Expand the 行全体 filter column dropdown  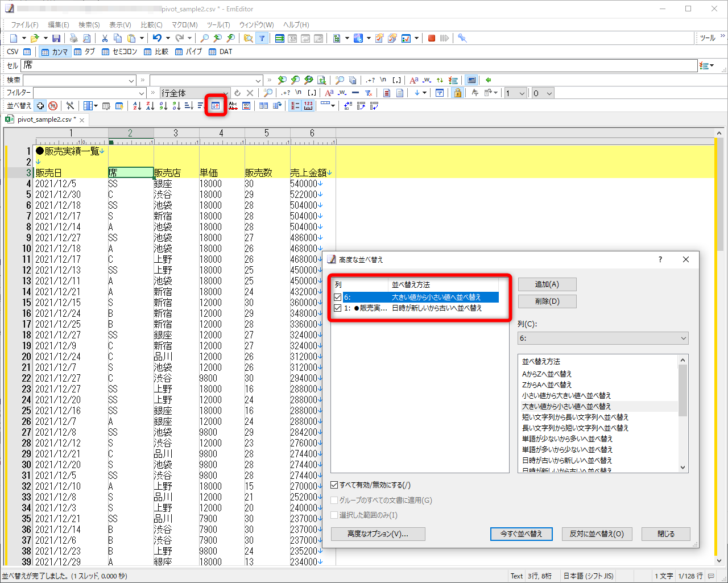[226, 93]
